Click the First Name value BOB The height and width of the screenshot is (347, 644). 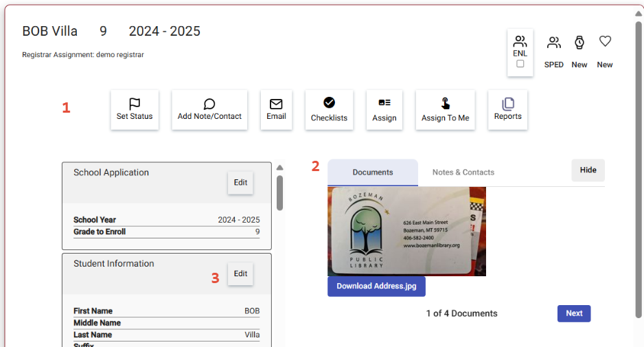pyautogui.click(x=252, y=311)
